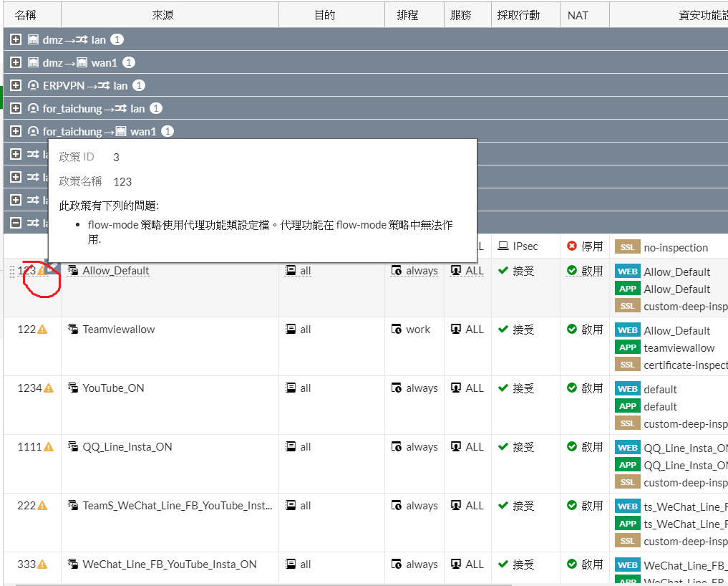
Task: Click the warning icon on policy 122
Action: click(x=42, y=330)
